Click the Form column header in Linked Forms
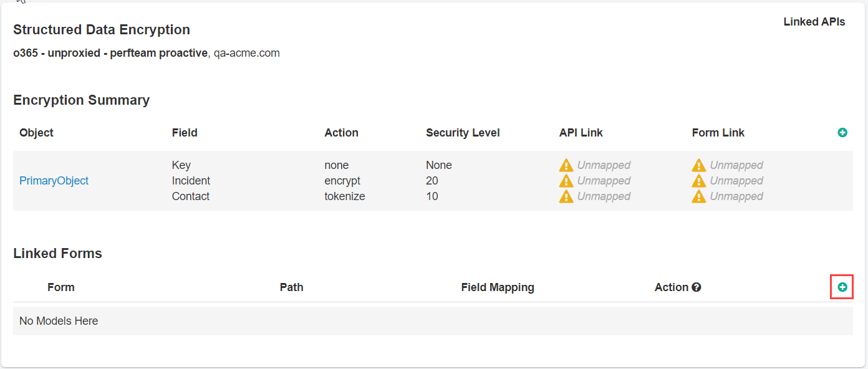Viewport: 868px width, 369px height. point(61,287)
